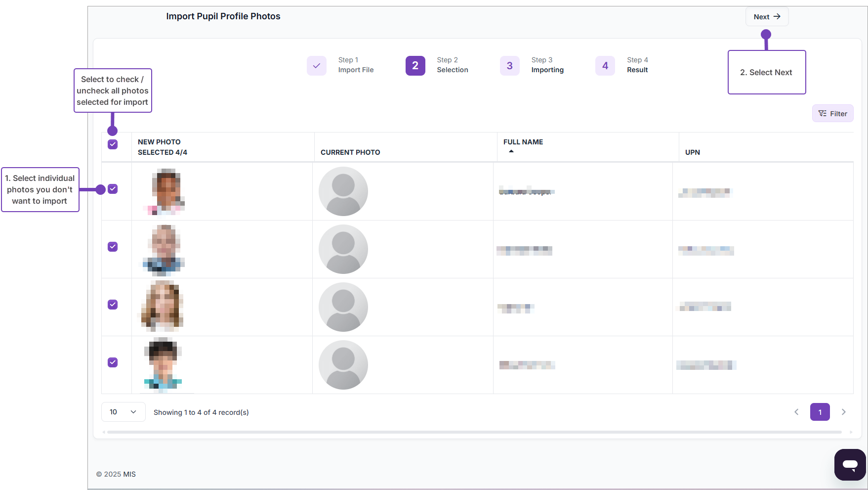Go to the next page arrow

click(x=843, y=412)
